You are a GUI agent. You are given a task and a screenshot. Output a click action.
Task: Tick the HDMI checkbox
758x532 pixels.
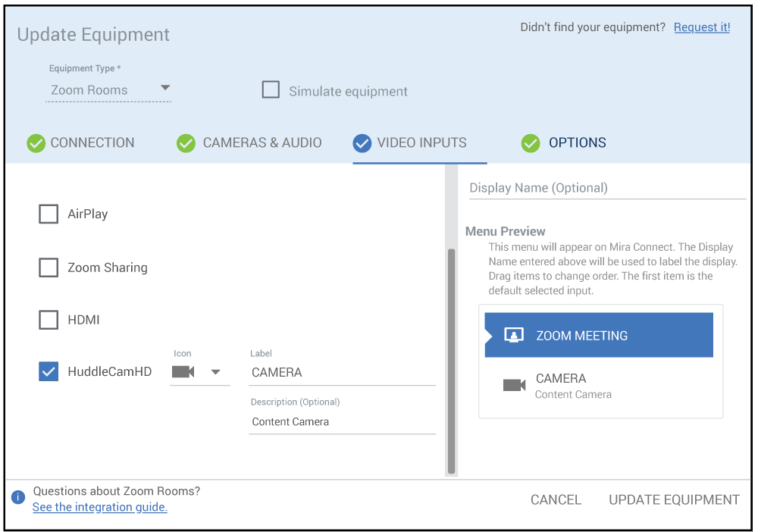49,320
